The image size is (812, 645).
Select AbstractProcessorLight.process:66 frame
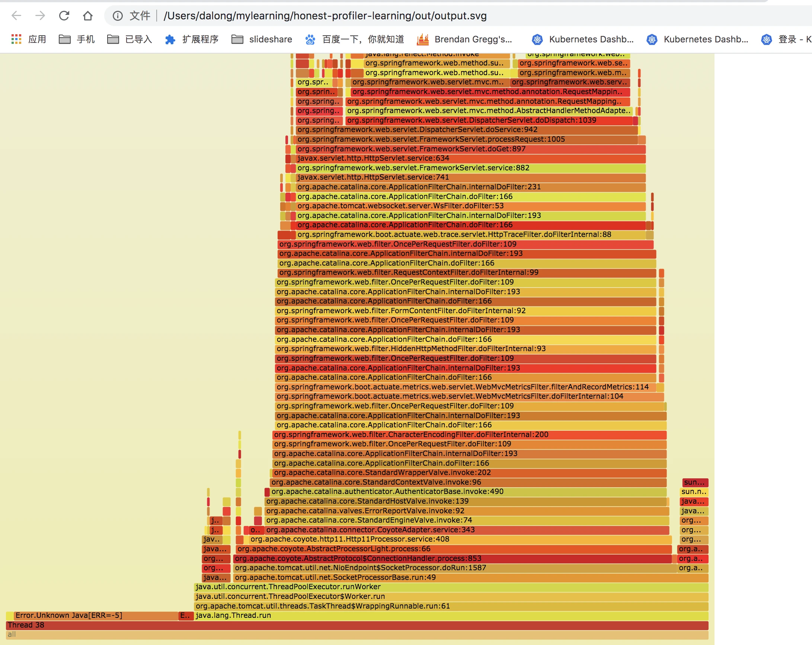point(454,549)
